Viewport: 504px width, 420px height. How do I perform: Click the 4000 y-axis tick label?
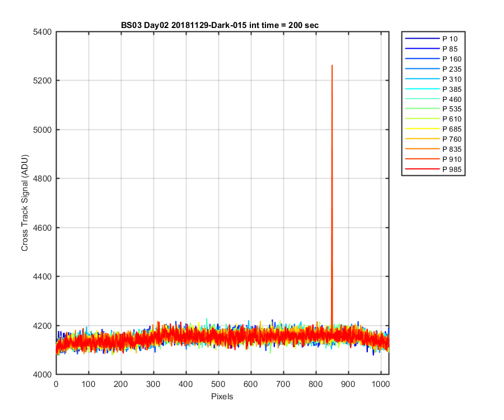coord(42,375)
